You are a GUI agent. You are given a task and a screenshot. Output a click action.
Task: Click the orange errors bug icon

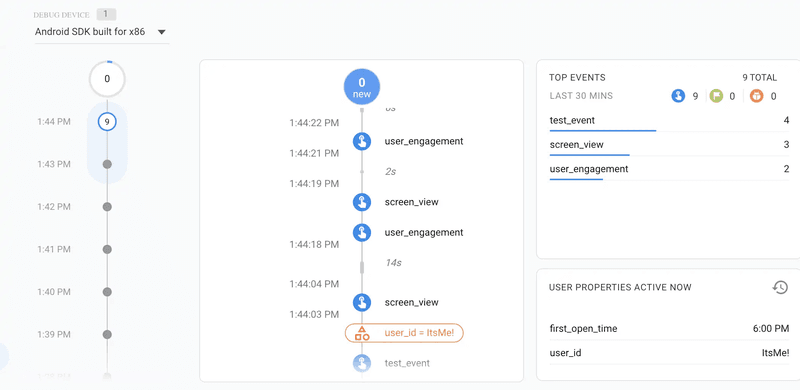coord(757,95)
